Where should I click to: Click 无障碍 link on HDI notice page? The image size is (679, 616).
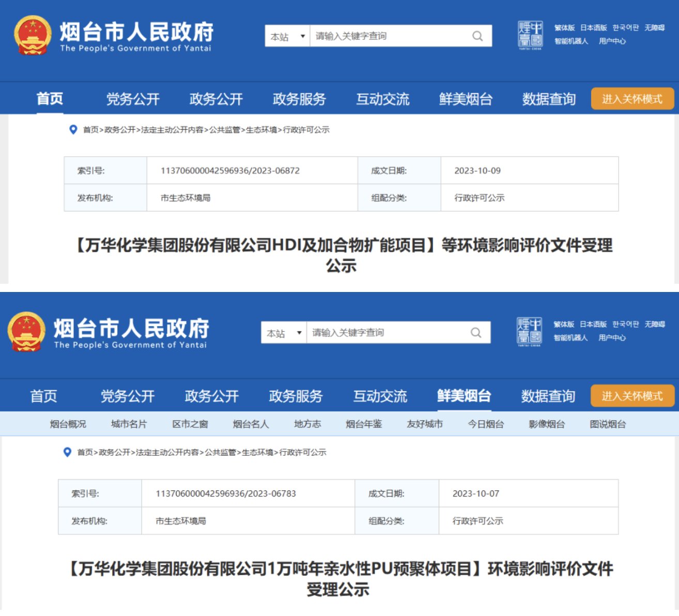pyautogui.click(x=655, y=28)
